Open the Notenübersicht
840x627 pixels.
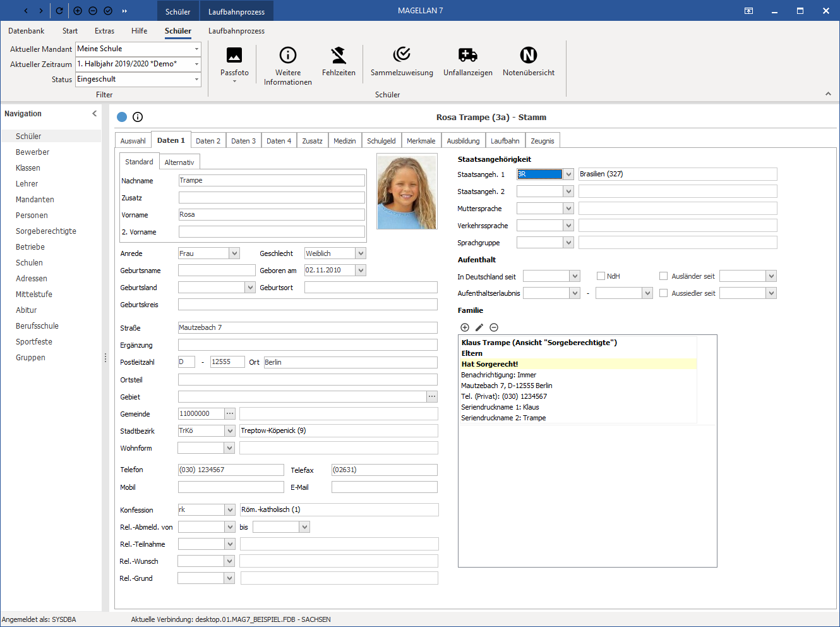529,62
